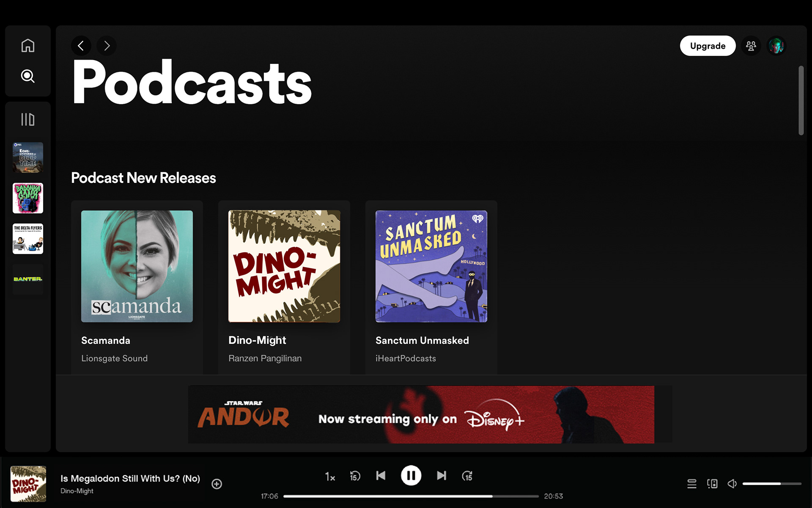This screenshot has width=812, height=508.
Task: Open Search with magnifier icon
Action: 28,76
